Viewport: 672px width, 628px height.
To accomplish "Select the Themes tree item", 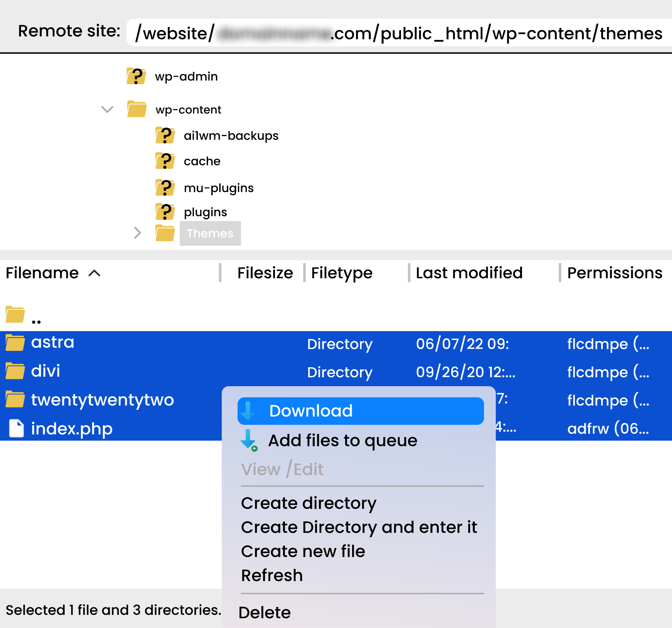I will pyautogui.click(x=210, y=234).
